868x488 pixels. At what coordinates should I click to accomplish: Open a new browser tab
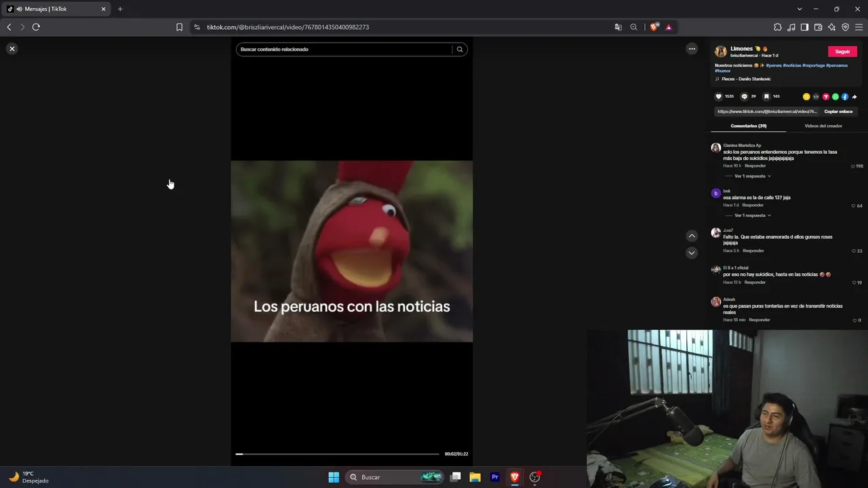pos(120,9)
